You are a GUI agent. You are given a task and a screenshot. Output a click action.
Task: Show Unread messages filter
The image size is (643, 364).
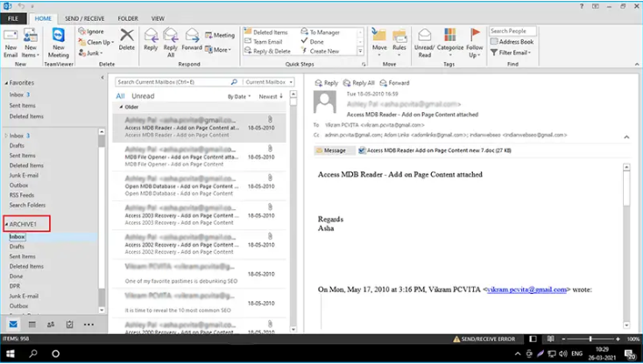click(143, 96)
